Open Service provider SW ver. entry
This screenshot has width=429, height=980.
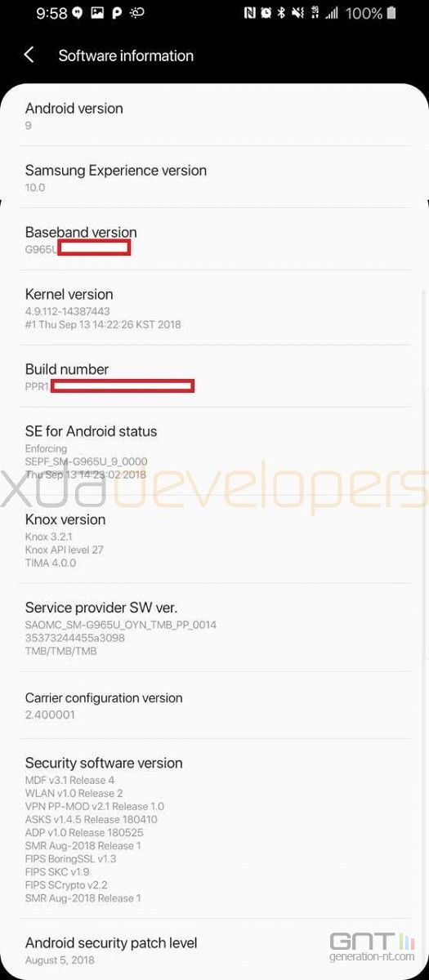point(214,628)
